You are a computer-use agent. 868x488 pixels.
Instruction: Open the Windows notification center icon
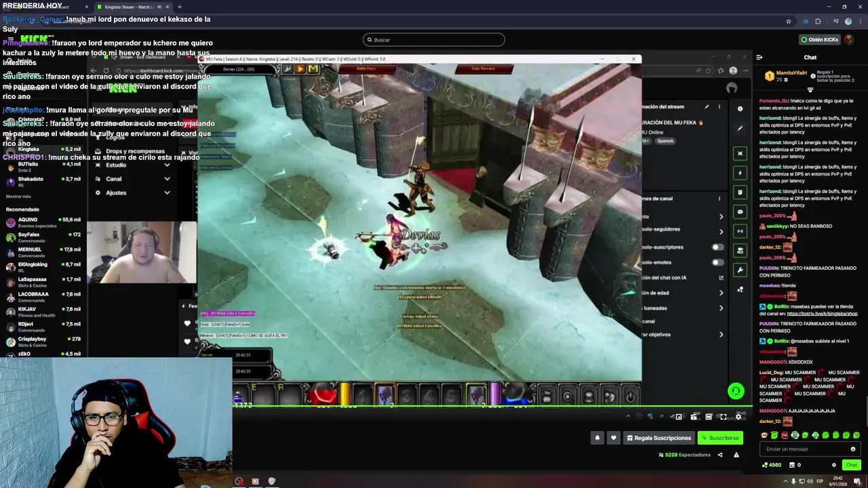[857, 481]
